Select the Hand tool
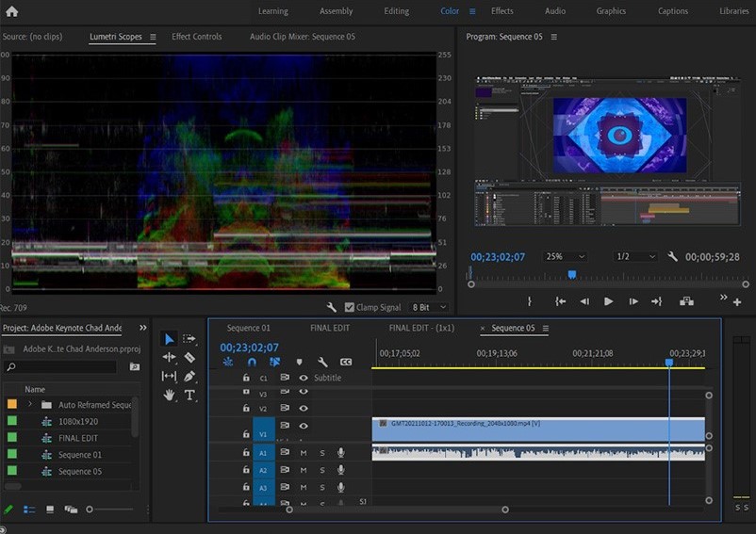The height and width of the screenshot is (534, 756). point(170,395)
